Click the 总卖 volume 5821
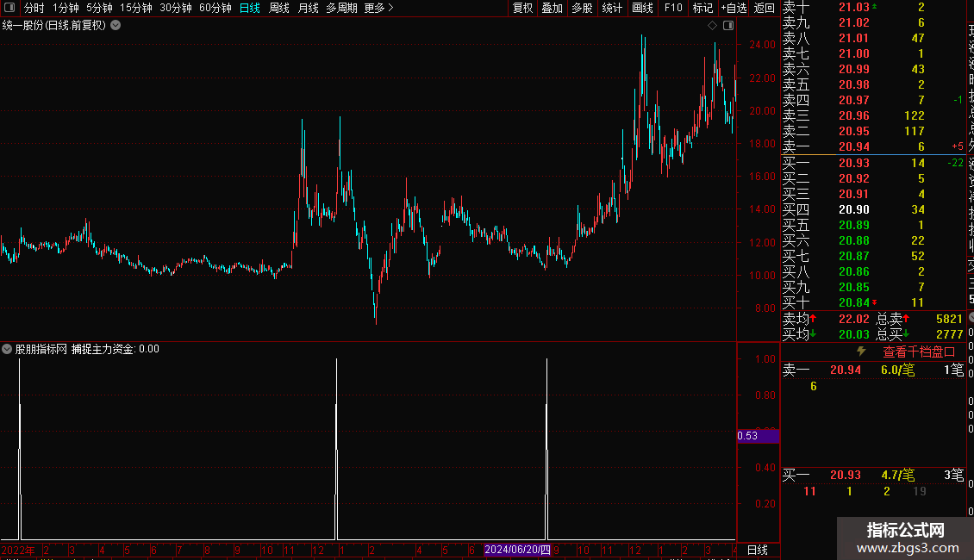This screenshot has width=974, height=560. 949,319
